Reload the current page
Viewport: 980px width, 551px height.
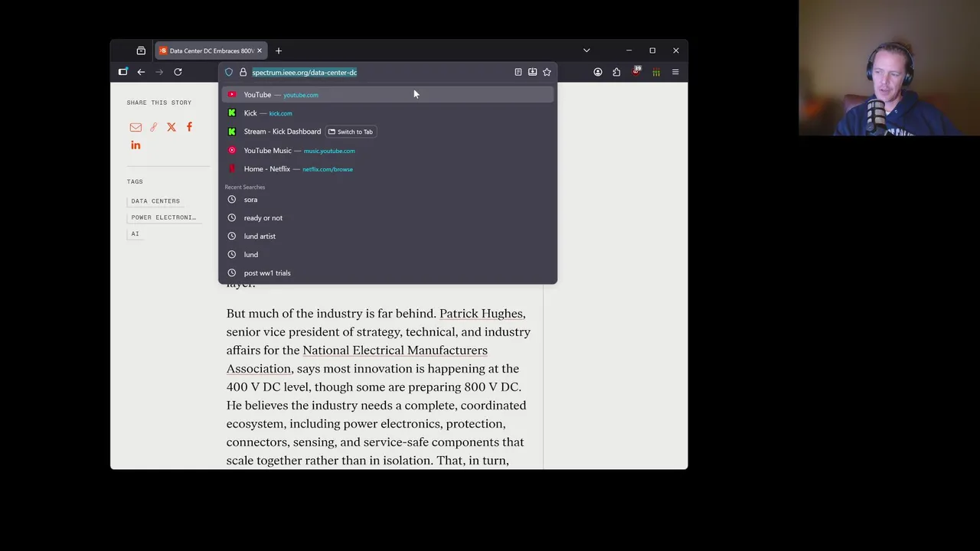coord(178,72)
